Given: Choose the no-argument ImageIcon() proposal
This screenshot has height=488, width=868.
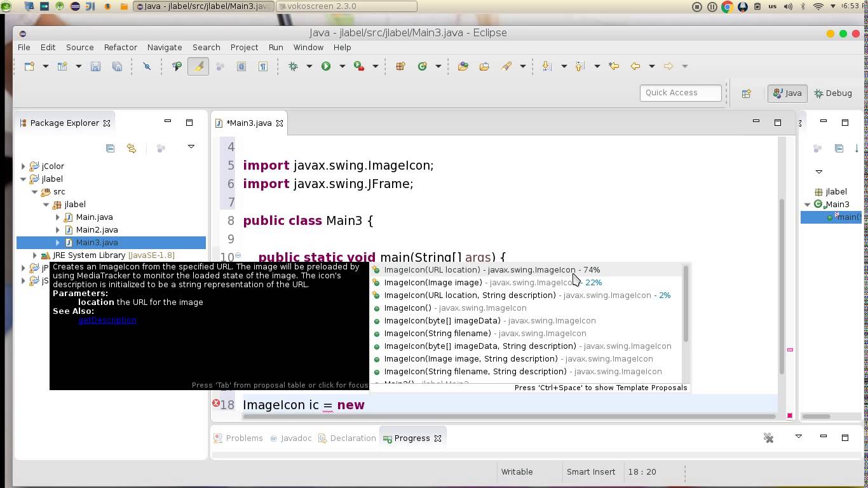Looking at the screenshot, I should [x=527, y=308].
